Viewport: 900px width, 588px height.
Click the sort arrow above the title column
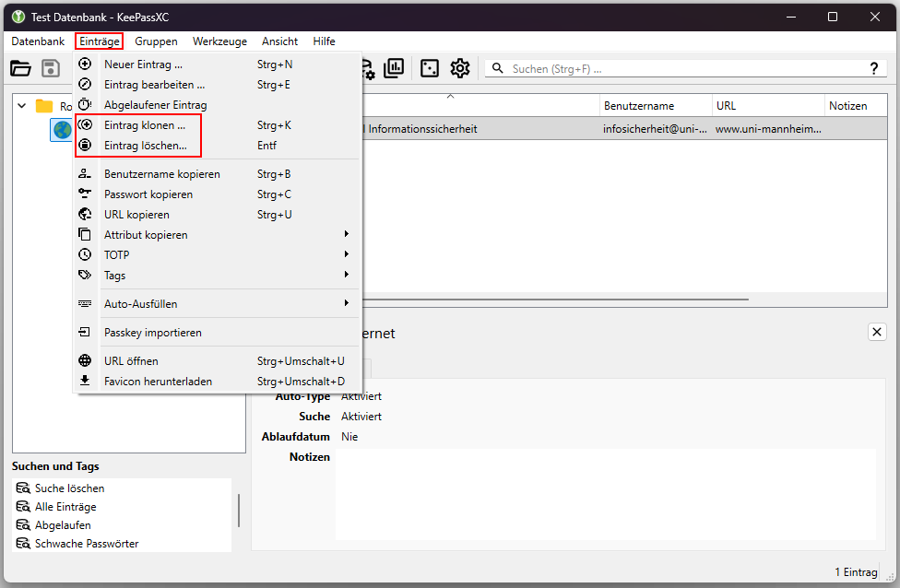451,97
